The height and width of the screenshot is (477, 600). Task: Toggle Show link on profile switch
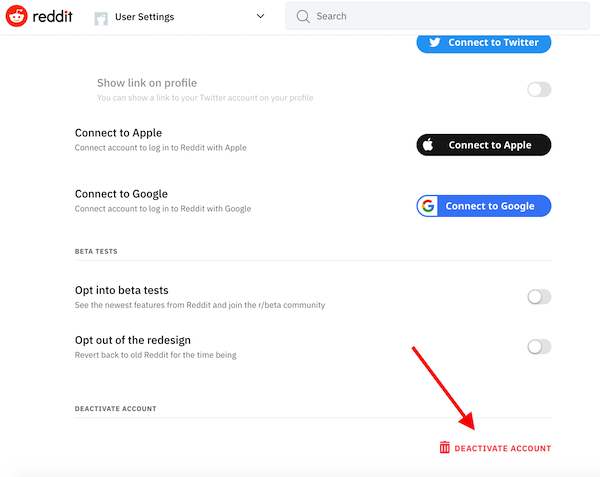coord(539,90)
